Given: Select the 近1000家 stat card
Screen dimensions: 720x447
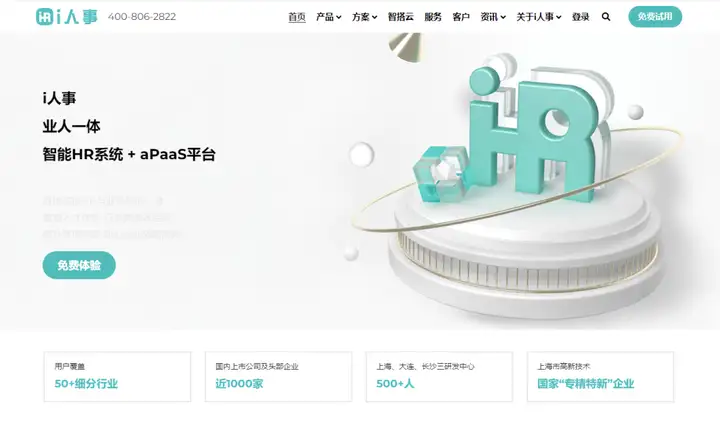Looking at the screenshot, I should click(x=278, y=377).
